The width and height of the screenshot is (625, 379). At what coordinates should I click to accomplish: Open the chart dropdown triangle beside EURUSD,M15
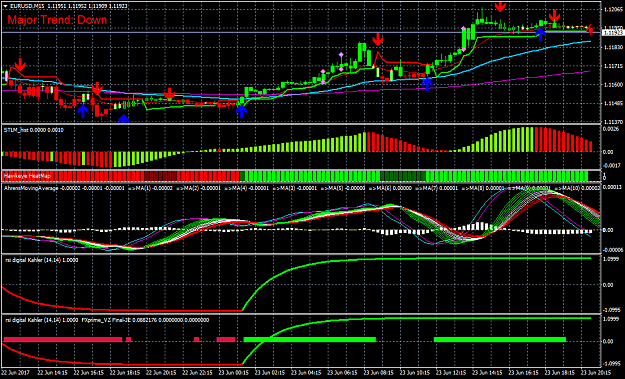pos(5,6)
